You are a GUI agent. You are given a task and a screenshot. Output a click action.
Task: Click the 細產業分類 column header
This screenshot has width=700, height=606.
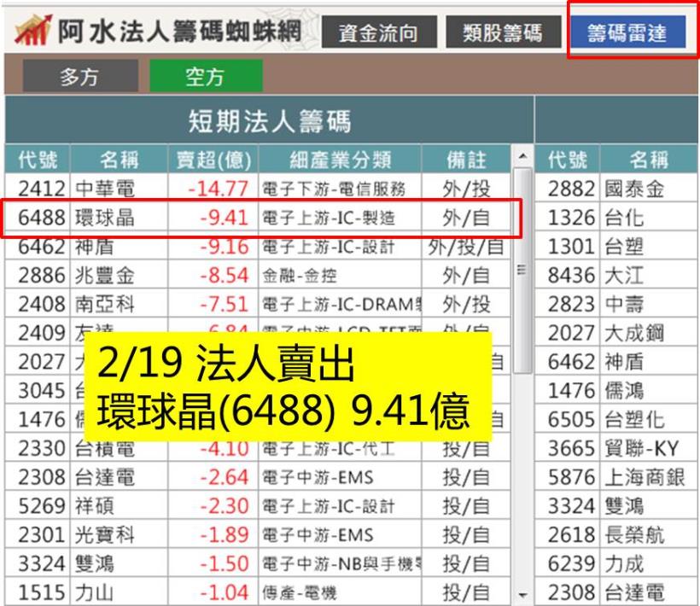pos(340,160)
